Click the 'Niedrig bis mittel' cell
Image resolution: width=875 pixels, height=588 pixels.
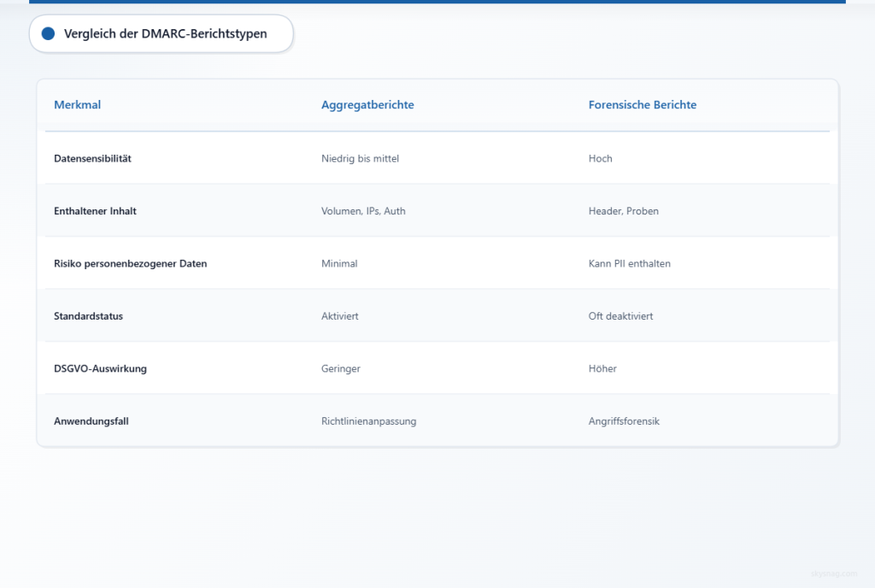[x=360, y=158]
